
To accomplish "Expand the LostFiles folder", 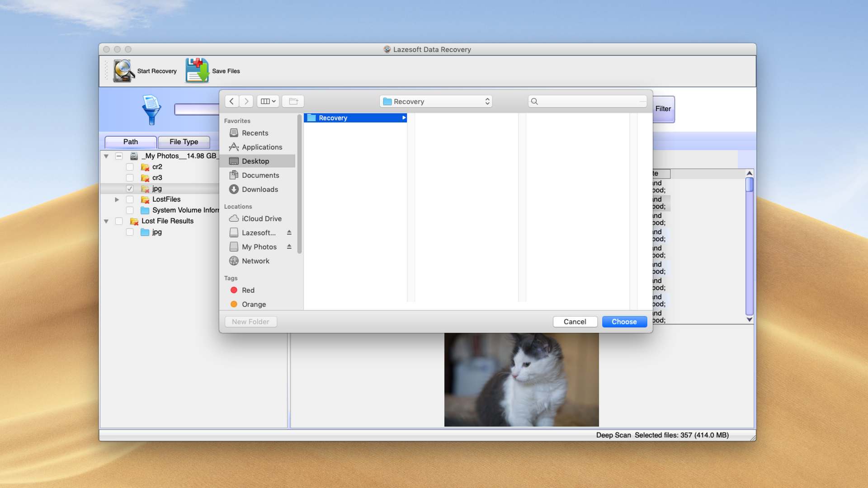I will [x=117, y=199].
